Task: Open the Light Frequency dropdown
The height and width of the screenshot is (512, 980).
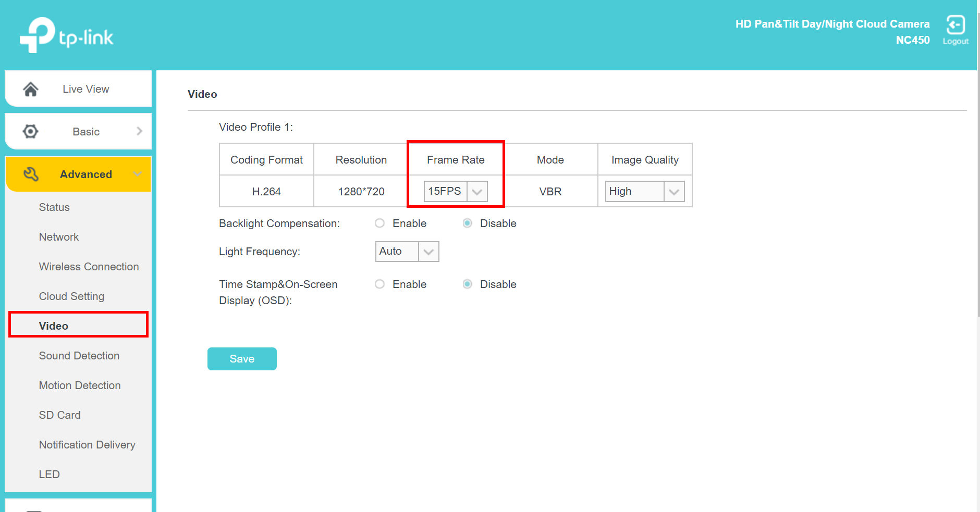Action: (407, 252)
